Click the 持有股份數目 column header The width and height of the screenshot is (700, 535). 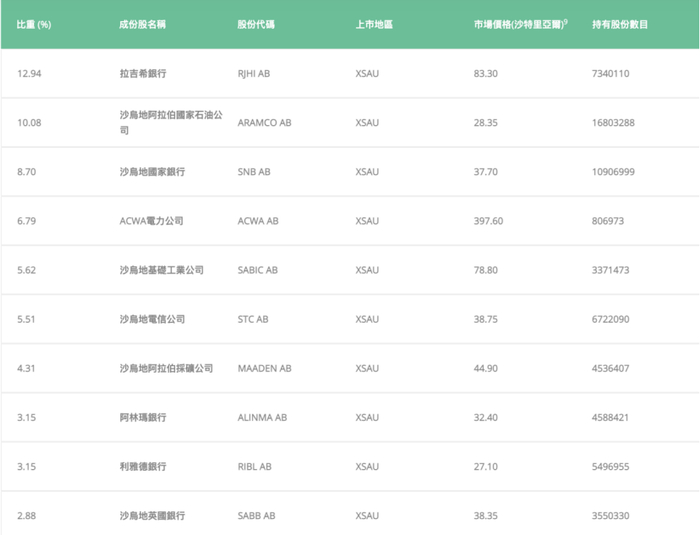620,25
